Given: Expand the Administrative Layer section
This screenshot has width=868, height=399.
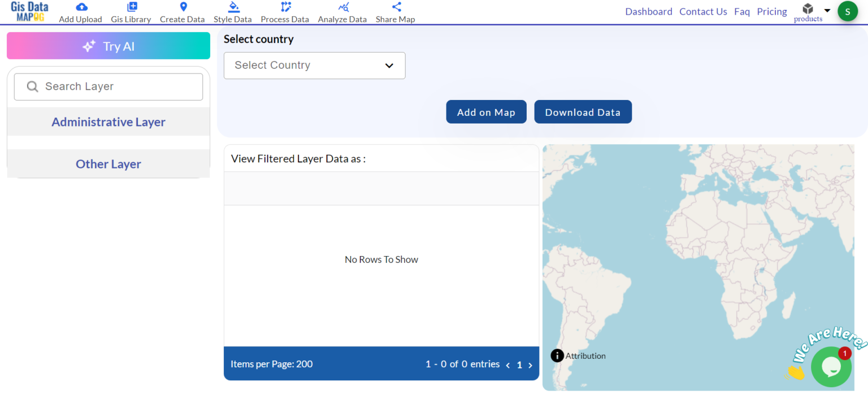Looking at the screenshot, I should tap(108, 122).
